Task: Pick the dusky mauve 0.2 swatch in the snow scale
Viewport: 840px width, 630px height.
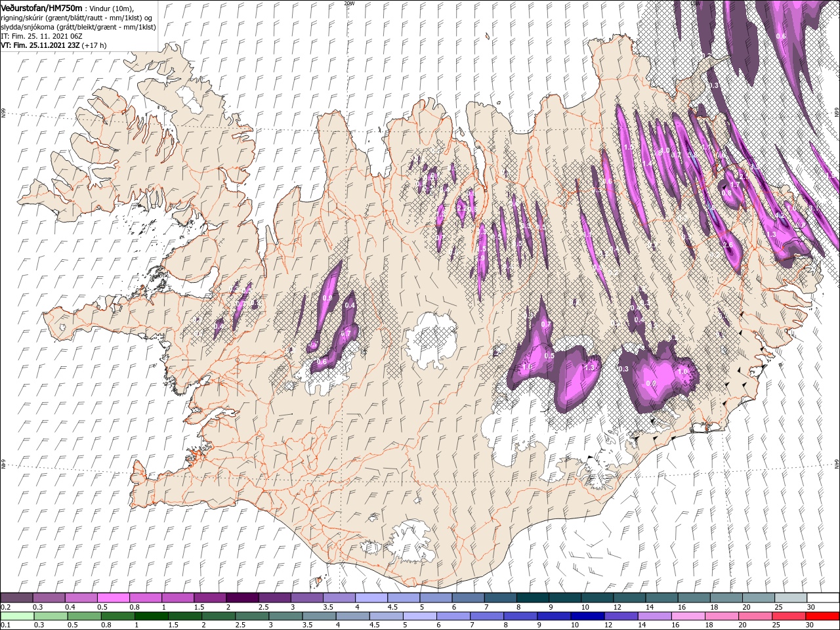Action: point(16,598)
